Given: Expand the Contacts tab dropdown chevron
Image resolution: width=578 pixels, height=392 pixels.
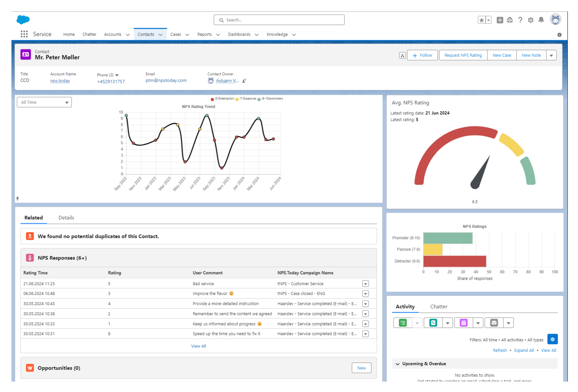Looking at the screenshot, I should pyautogui.click(x=160, y=35).
